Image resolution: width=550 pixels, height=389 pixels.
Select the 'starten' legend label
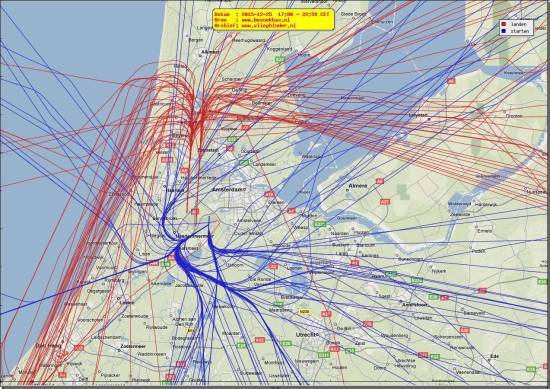[519, 31]
